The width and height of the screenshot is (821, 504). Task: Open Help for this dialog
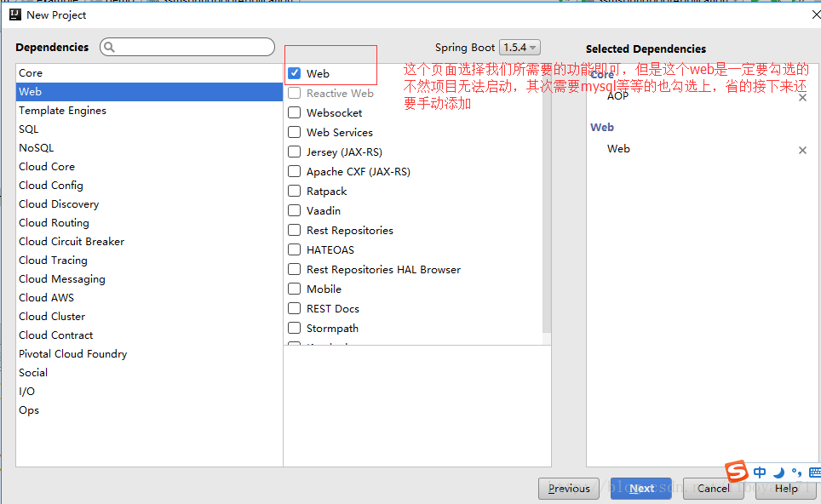click(786, 489)
